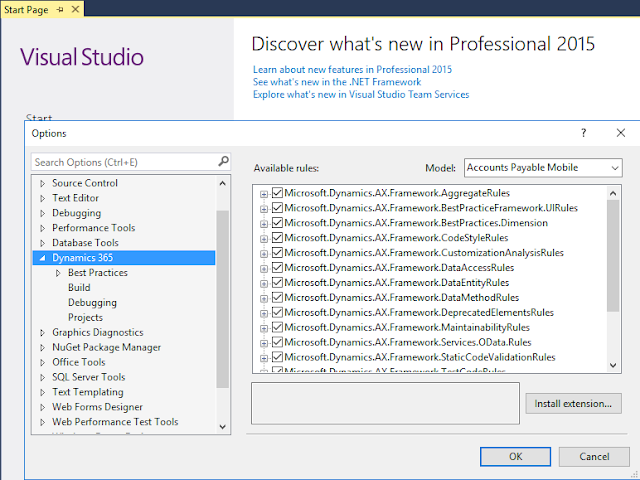Screen dimensions: 640x480
Task: Expand the Debugging tree node arrow
Action: 42,213
